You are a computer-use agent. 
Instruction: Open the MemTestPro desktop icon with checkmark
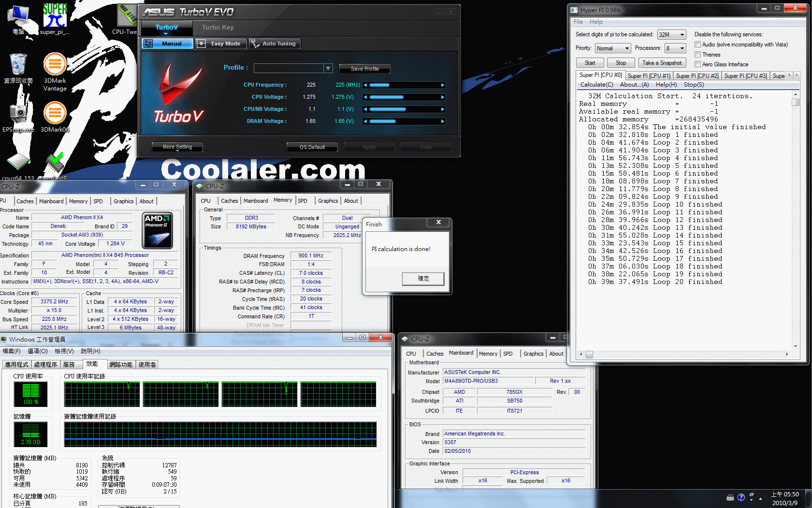pos(54,165)
